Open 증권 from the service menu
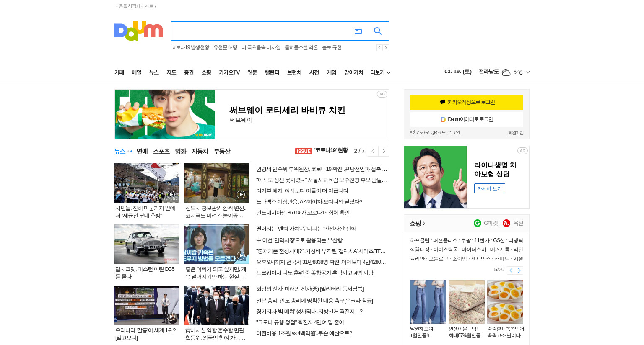The height and width of the screenshot is (345, 644). click(x=189, y=72)
